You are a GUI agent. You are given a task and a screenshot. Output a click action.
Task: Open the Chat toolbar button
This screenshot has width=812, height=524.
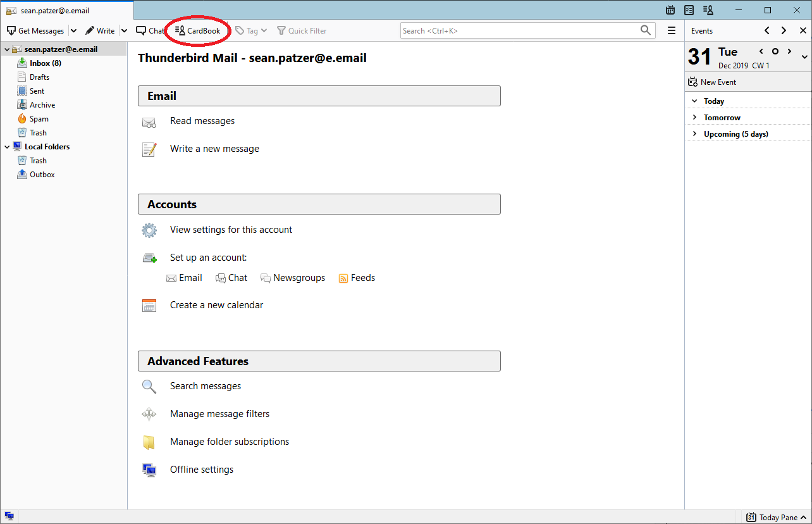[x=151, y=30]
